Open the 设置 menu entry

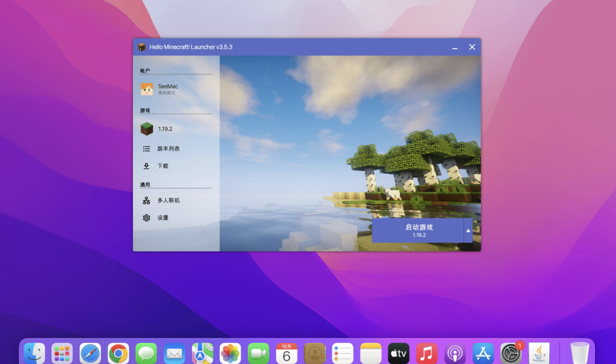(x=163, y=218)
